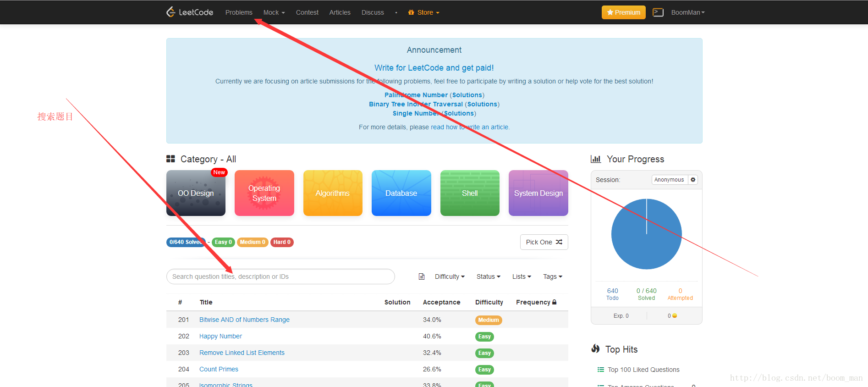
Task: Click the Solution column header
Action: click(397, 302)
